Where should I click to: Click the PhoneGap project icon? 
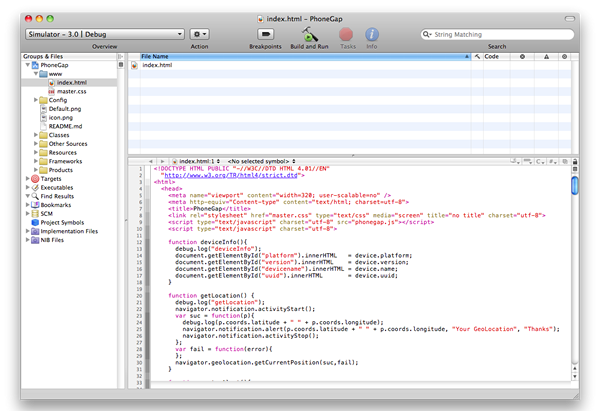(x=35, y=65)
